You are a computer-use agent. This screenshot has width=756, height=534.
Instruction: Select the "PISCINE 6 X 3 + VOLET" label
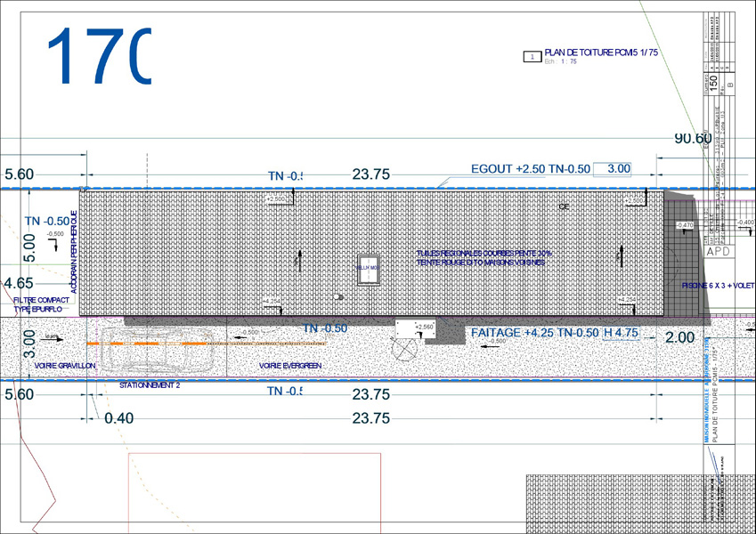point(718,286)
